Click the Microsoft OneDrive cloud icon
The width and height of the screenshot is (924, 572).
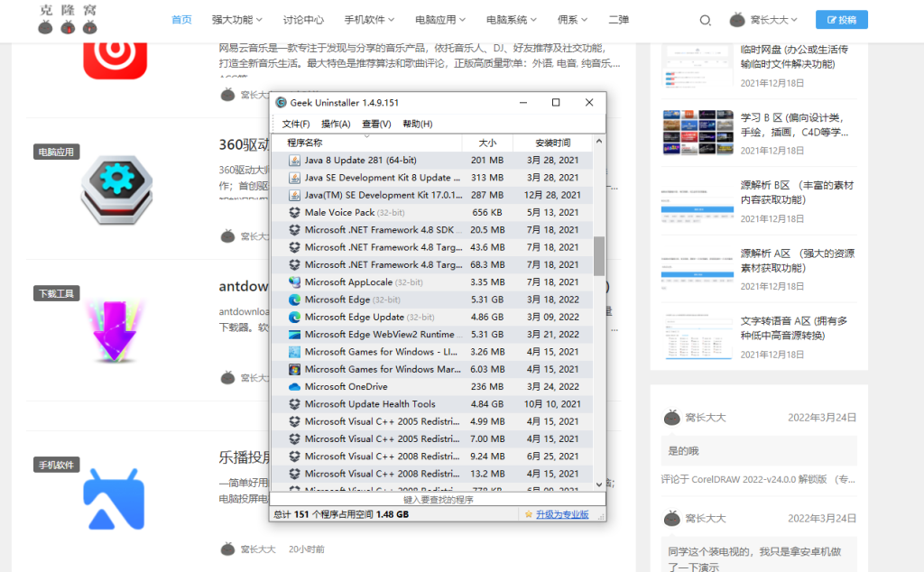coord(294,387)
